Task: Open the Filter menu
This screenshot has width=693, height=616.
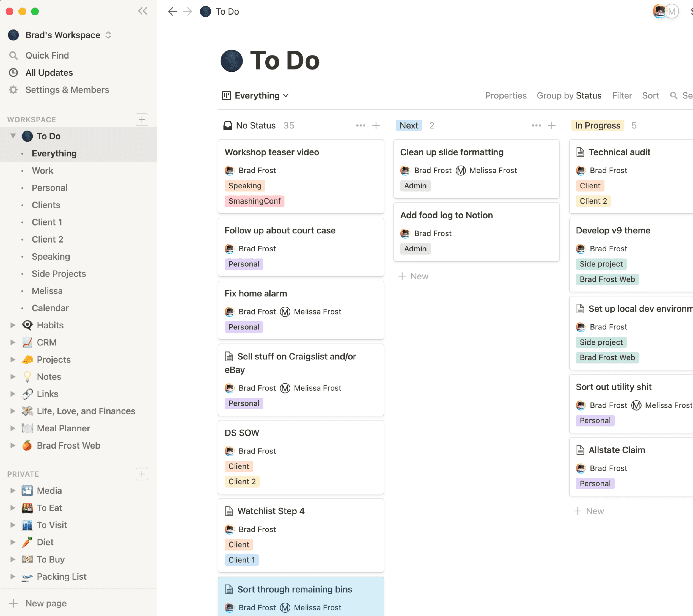Action: pyautogui.click(x=622, y=96)
